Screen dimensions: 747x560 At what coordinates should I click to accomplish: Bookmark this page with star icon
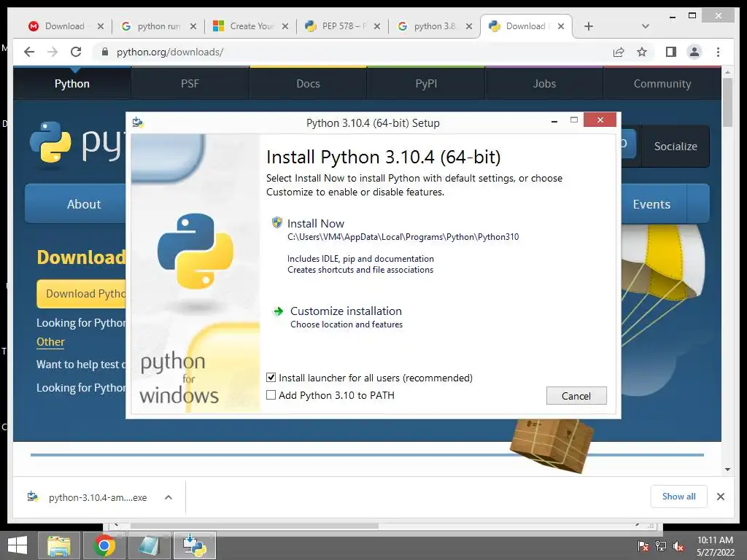(x=642, y=52)
